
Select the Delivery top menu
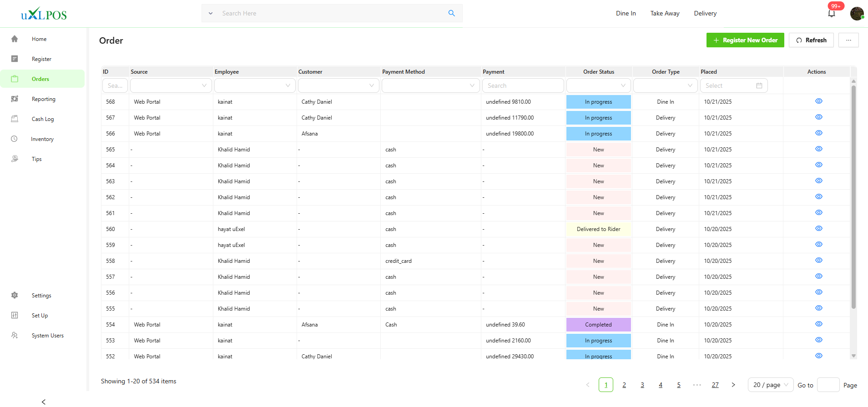click(x=705, y=14)
